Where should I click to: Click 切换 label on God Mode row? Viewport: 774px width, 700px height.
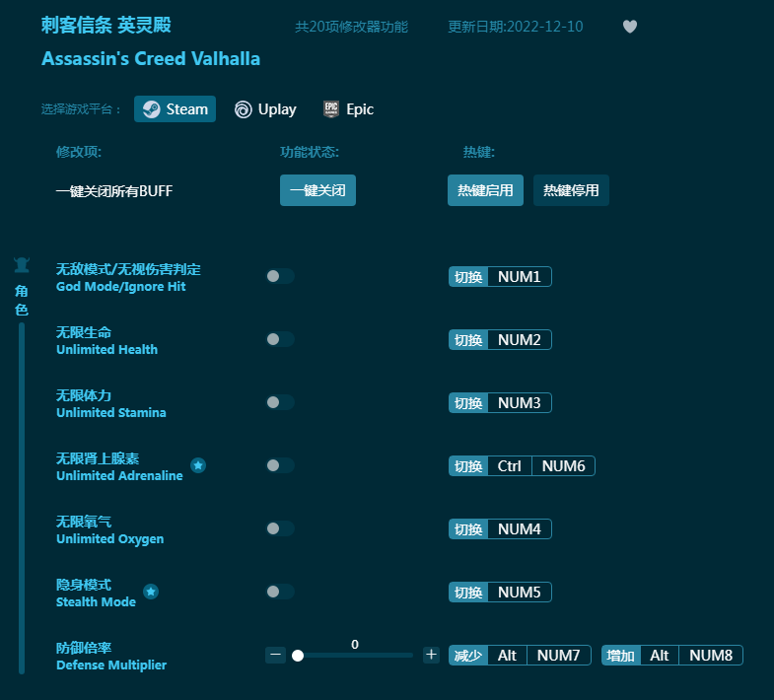[468, 276]
